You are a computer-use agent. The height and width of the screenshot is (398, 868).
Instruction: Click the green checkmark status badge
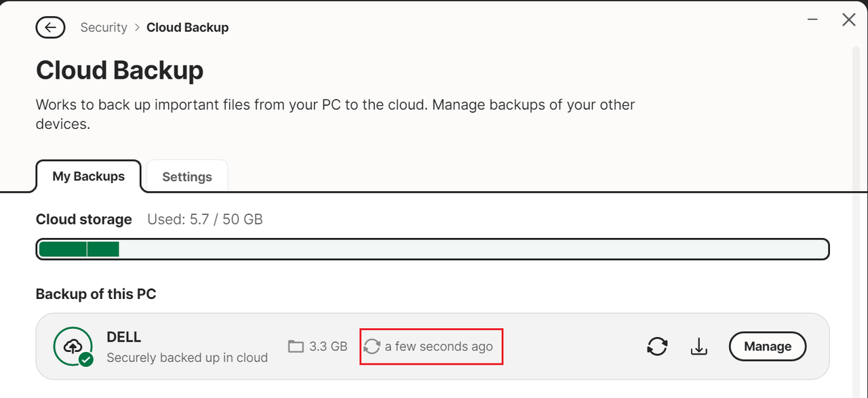(86, 359)
